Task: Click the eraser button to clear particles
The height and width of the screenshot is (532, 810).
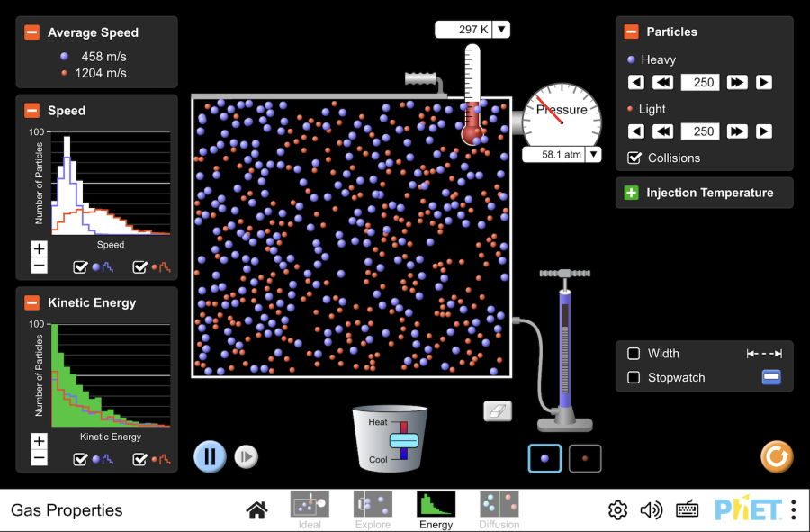Action: pos(498,411)
